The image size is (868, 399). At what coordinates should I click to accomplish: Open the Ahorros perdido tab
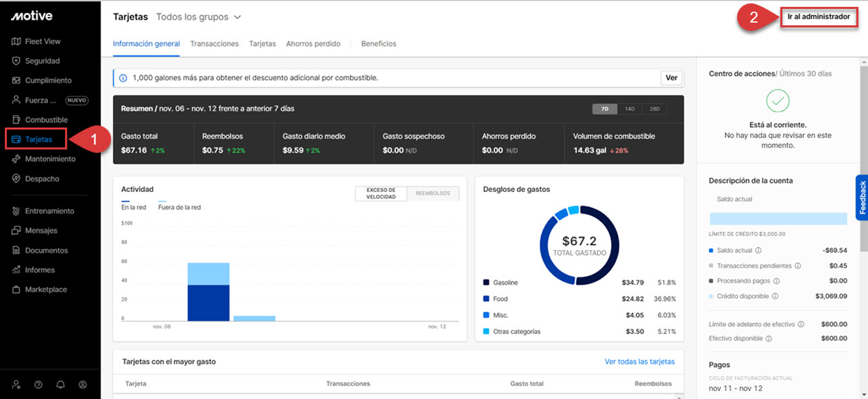click(x=313, y=44)
